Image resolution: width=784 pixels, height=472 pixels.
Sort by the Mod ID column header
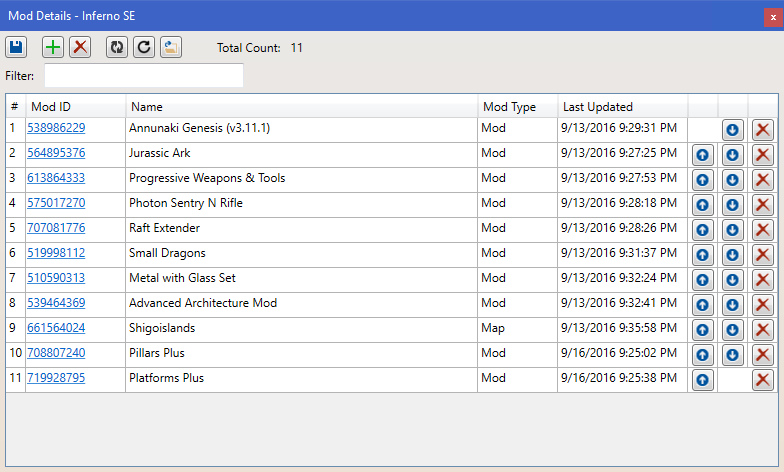tap(76, 106)
